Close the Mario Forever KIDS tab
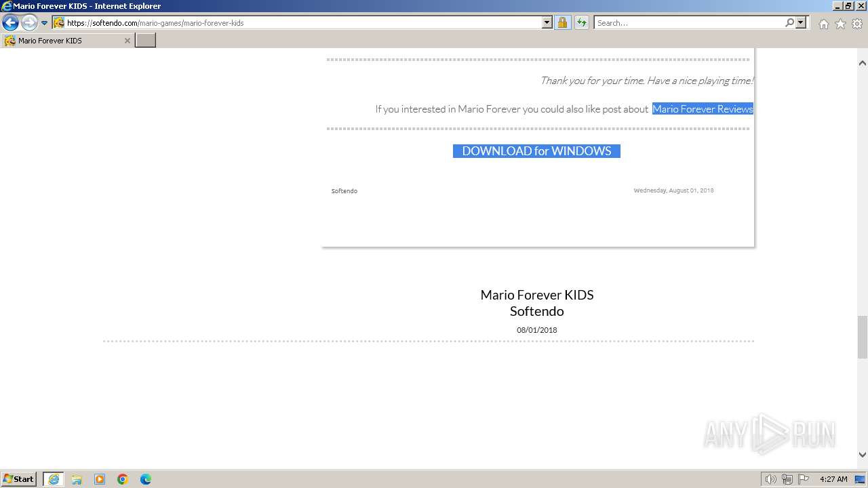 pos(127,41)
